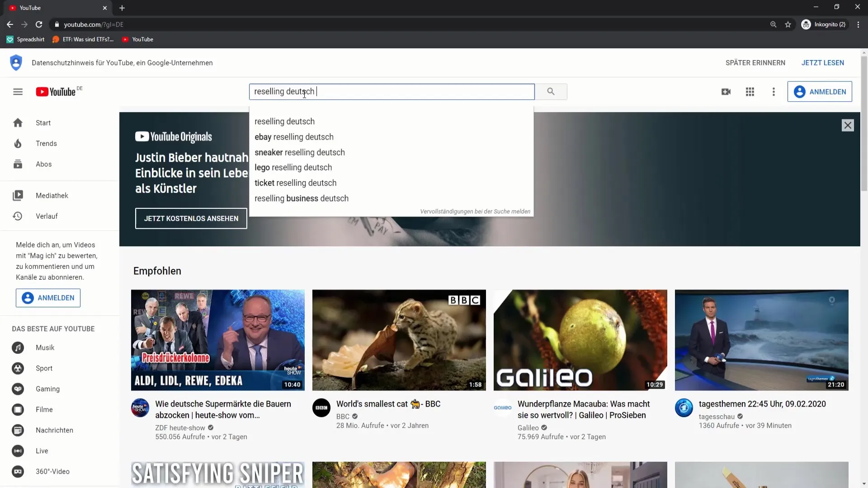
Task: Click the privacy shield icon
Action: (x=16, y=63)
